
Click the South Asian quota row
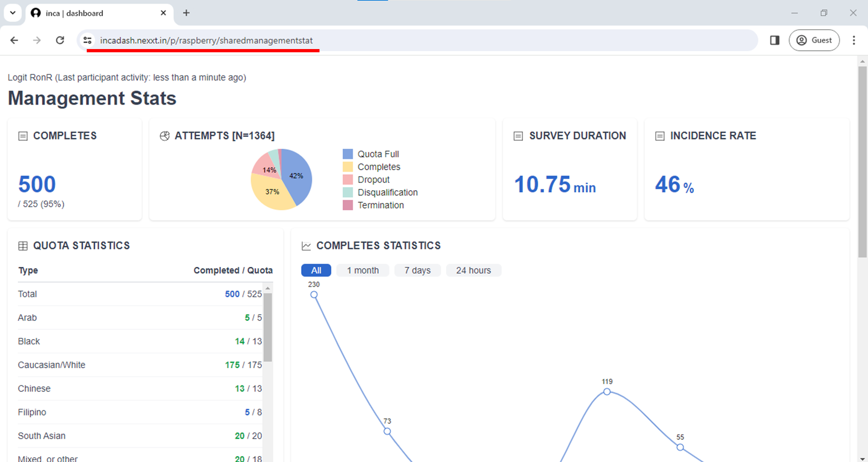pyautogui.click(x=140, y=436)
